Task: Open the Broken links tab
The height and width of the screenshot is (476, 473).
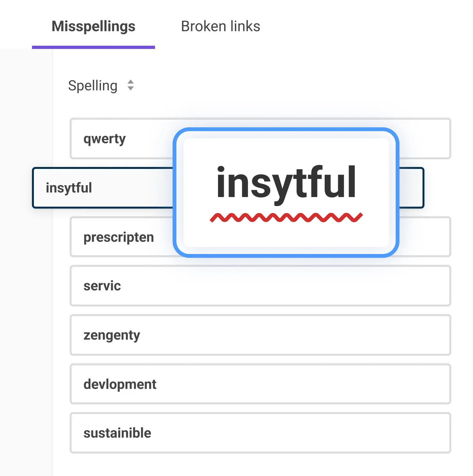Action: [221, 27]
